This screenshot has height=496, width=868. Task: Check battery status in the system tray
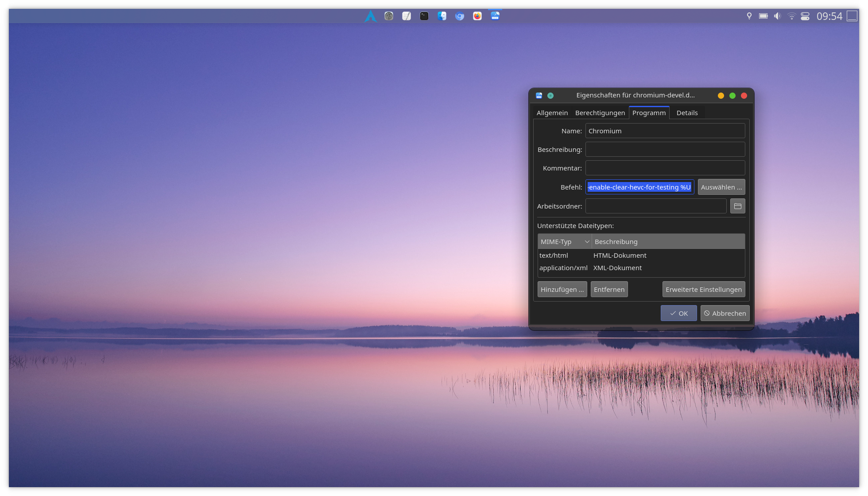763,16
